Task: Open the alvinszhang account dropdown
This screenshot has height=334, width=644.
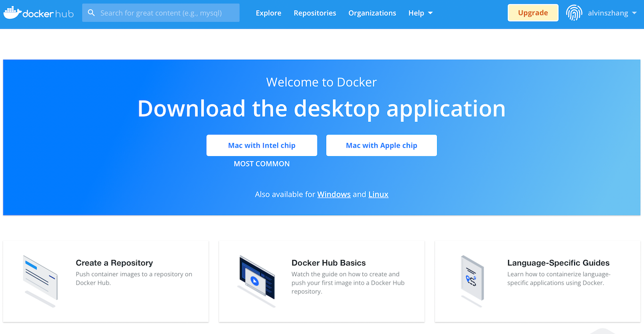Action: tap(612, 13)
